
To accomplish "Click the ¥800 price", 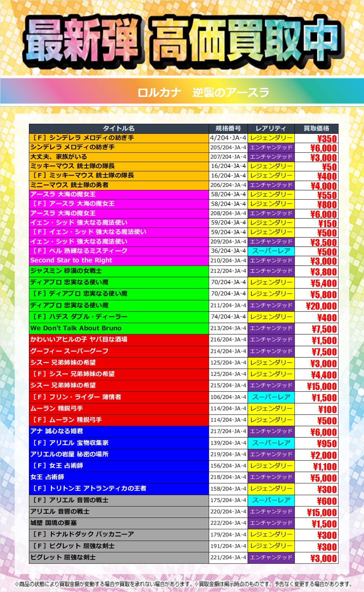I will [x=327, y=205].
